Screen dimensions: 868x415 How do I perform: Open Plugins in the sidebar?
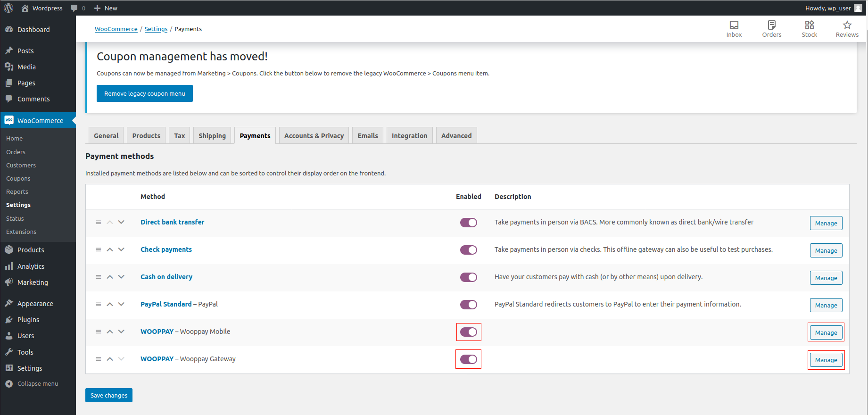[x=38, y=319]
